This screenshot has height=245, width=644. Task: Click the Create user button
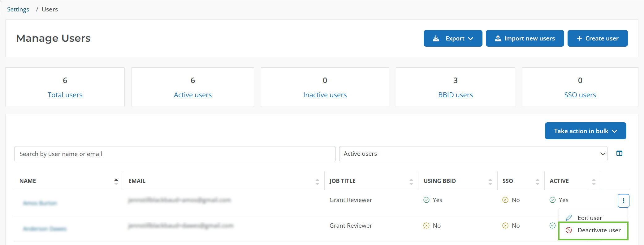click(x=597, y=38)
